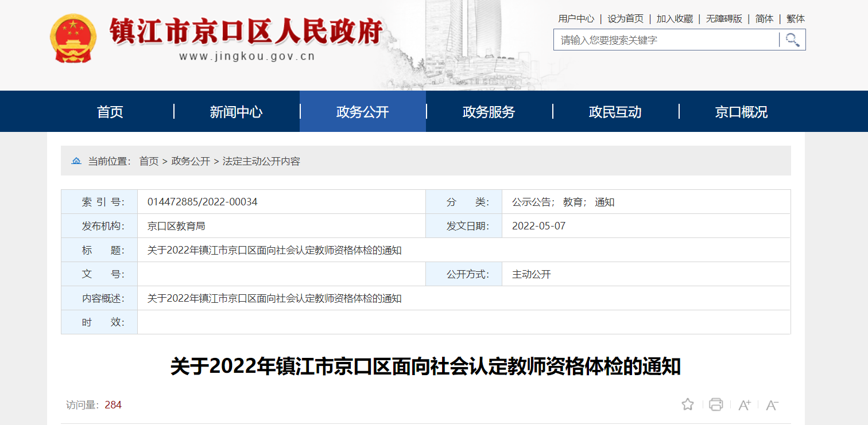Click the 设为首页 link

pos(625,19)
